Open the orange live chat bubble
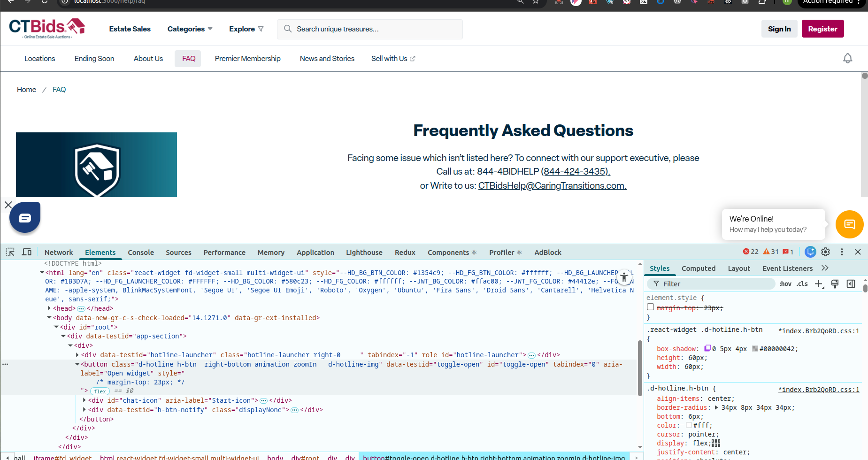The width and height of the screenshot is (868, 460). [x=849, y=224]
